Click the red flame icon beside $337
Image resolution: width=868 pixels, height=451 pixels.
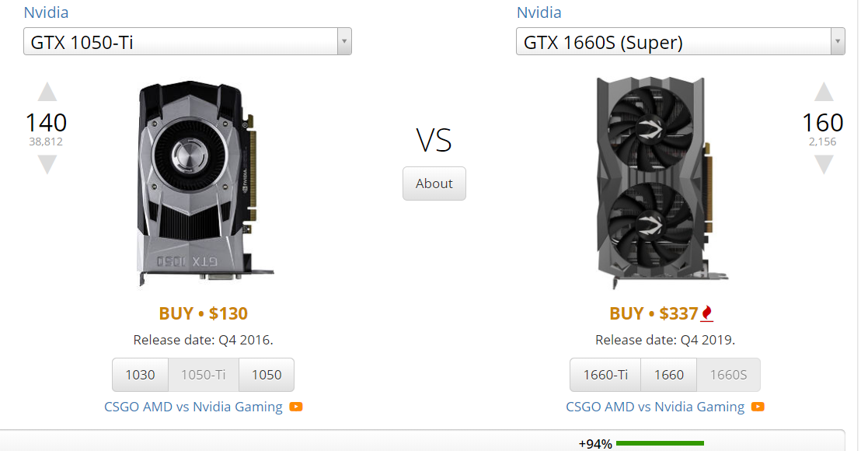[707, 313]
